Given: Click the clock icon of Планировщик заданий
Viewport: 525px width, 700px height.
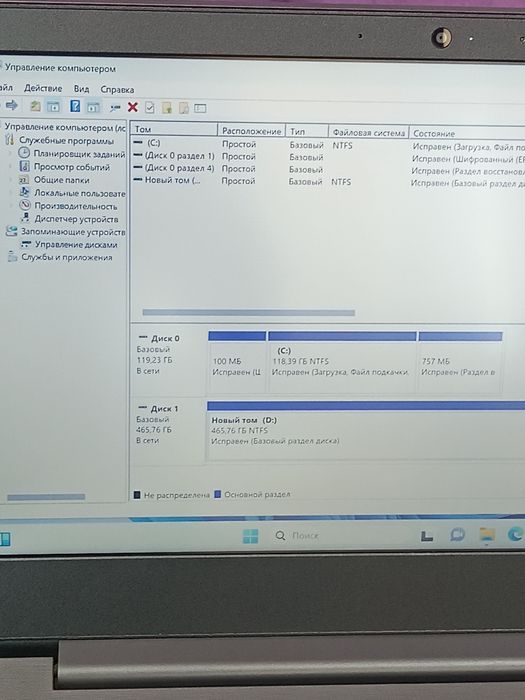Looking at the screenshot, I should (24, 153).
